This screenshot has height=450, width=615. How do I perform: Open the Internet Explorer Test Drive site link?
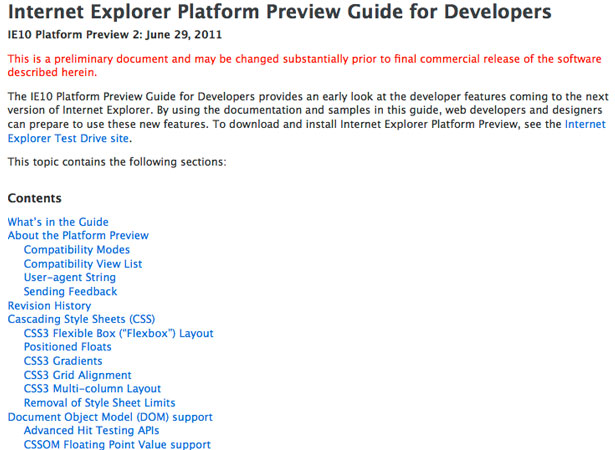[x=68, y=138]
